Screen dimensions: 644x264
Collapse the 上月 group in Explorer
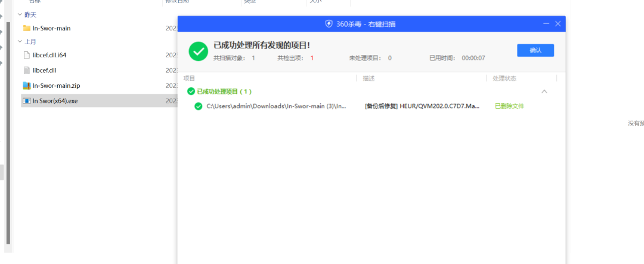(x=20, y=42)
